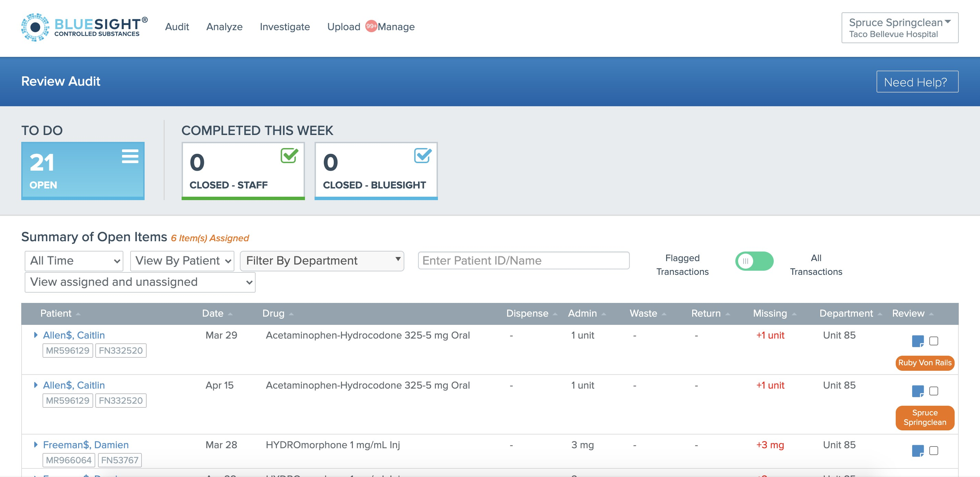This screenshot has width=980, height=477.
Task: Click the Enter Patient ID/Name field
Action: coord(523,260)
